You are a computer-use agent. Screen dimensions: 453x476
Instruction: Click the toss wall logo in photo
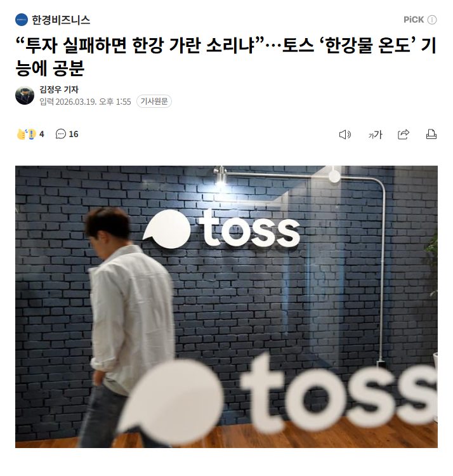[x=221, y=229]
